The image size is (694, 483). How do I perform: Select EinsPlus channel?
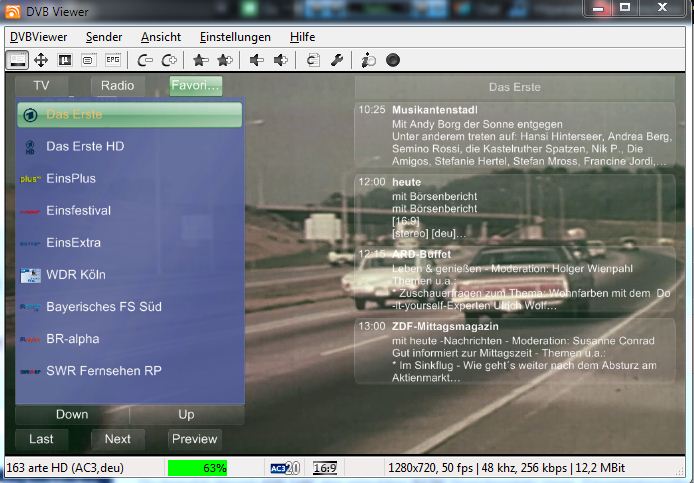pos(130,178)
